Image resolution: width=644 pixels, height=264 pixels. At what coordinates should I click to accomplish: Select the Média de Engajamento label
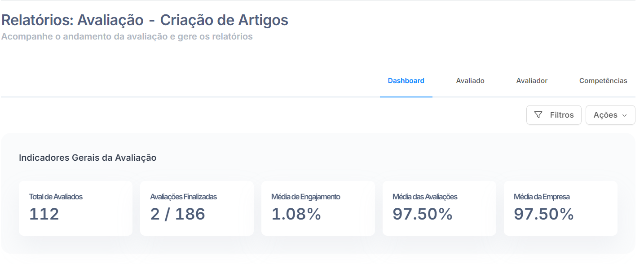click(x=306, y=197)
